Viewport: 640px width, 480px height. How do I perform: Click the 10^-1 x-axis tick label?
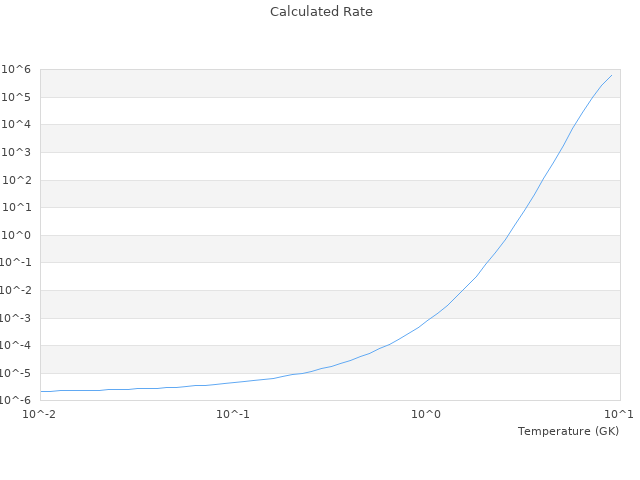(233, 414)
